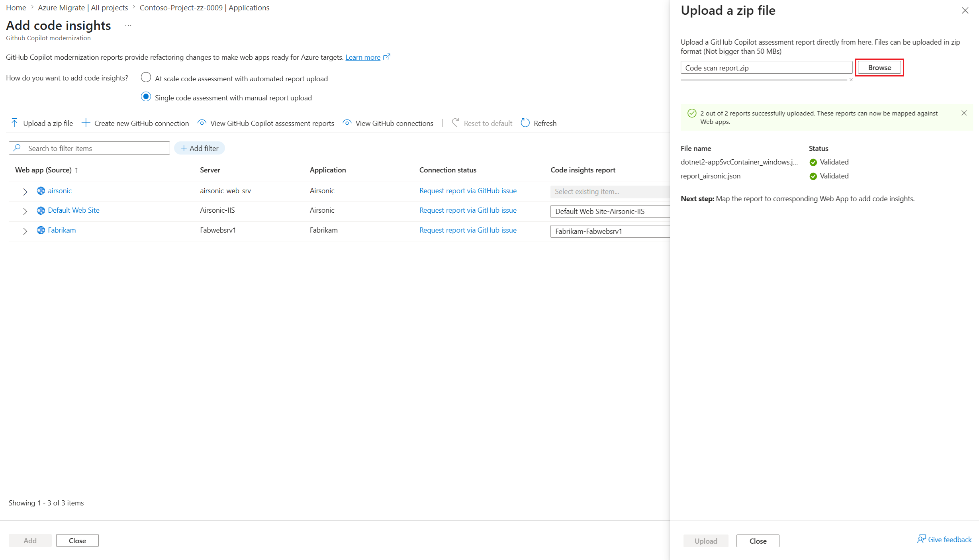The height and width of the screenshot is (560, 979).
Task: Click the Add button at bottom left
Action: (30, 540)
